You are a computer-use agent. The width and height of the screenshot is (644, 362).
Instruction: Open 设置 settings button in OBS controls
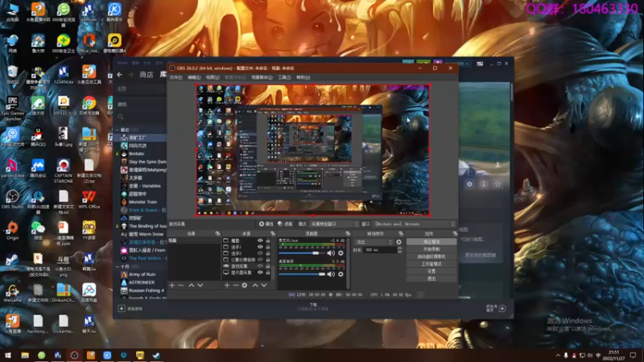coord(431,271)
